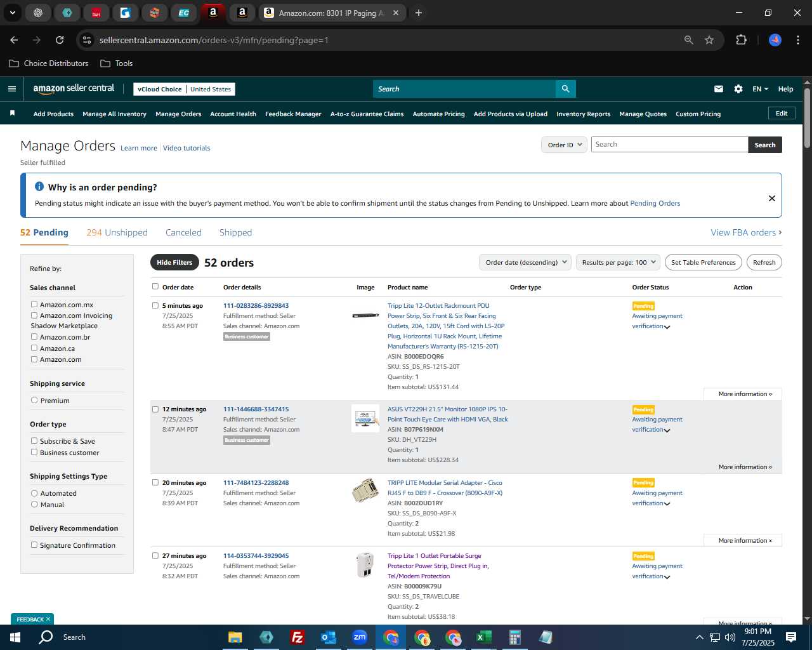Click the top Seller Central search field

pos(464,89)
